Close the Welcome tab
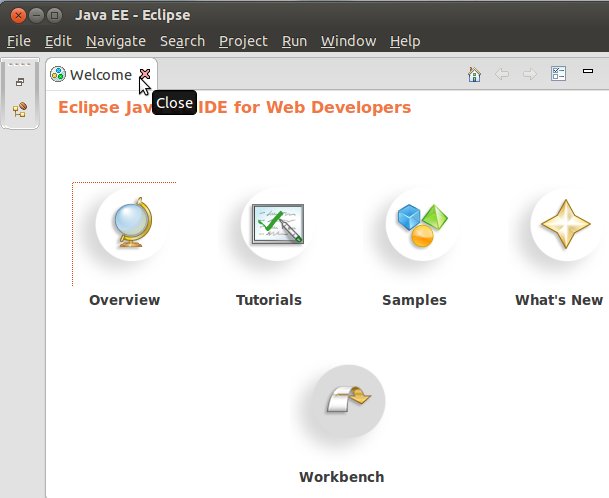Screen dimensions: 609x498 point(145,73)
